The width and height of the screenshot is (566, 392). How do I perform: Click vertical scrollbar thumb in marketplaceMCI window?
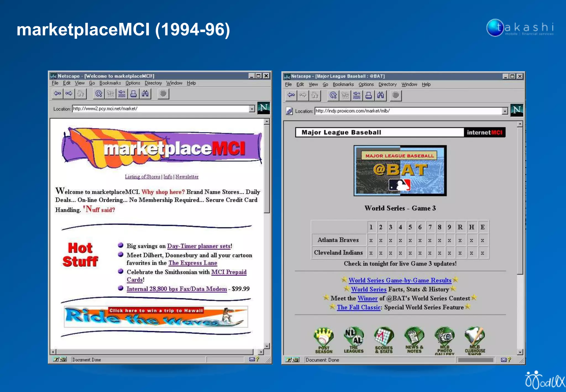coord(266,169)
